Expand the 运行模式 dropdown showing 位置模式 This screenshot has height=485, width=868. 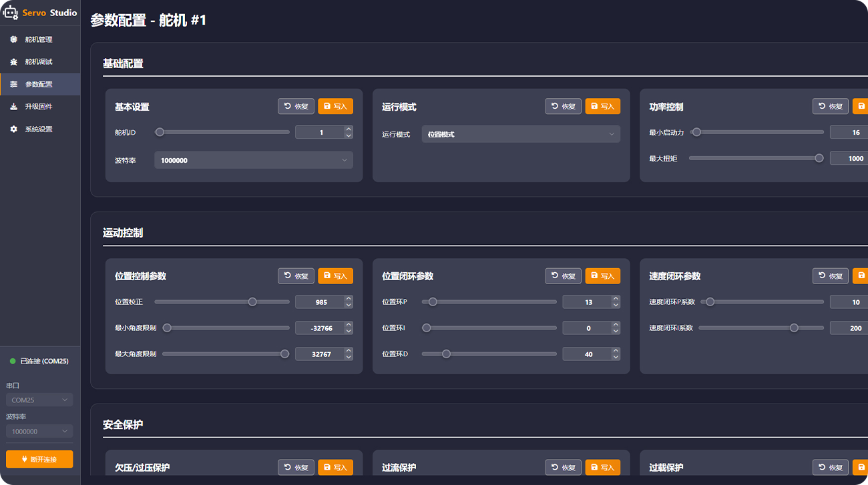[x=521, y=134]
